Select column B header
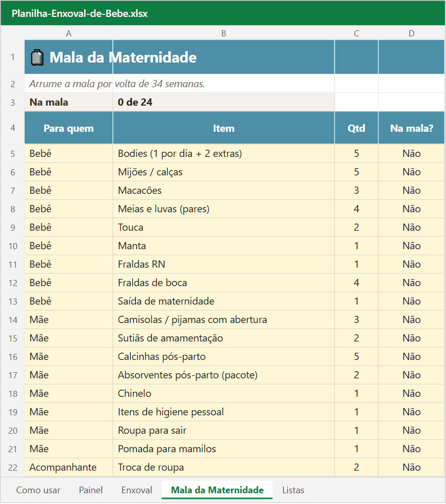446x504 pixels. coord(224,33)
